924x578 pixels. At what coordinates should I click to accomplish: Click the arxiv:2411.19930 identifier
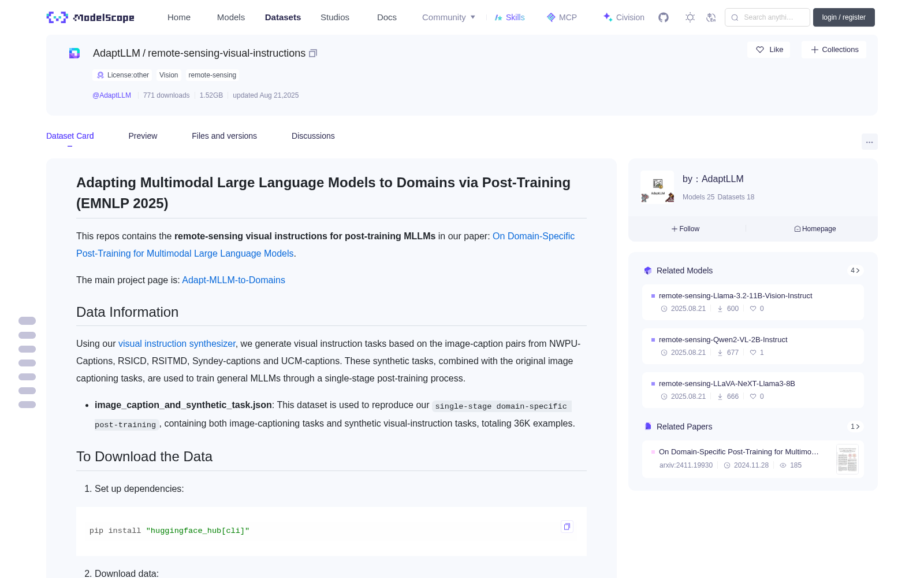[685, 465]
